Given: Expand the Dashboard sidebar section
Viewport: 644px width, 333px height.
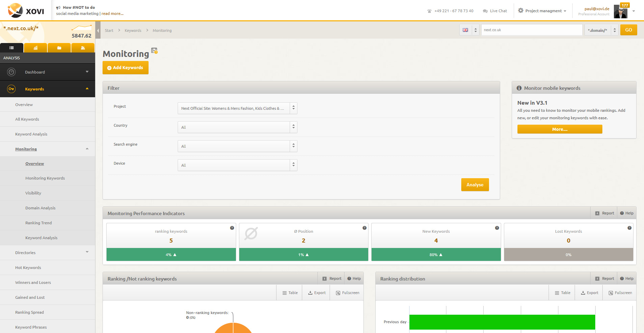Looking at the screenshot, I should pyautogui.click(x=87, y=72).
